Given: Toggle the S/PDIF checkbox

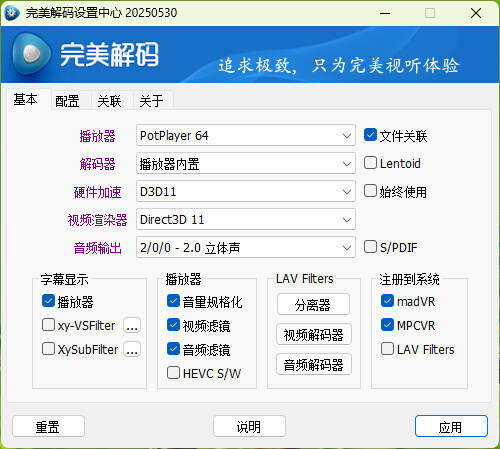Looking at the screenshot, I should (x=370, y=247).
